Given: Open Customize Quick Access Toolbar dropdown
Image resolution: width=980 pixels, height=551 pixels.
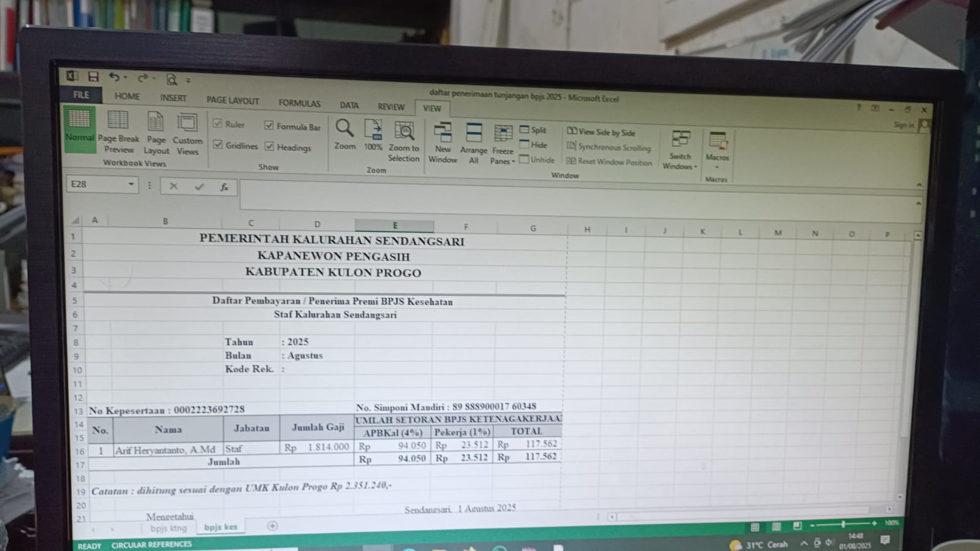Looking at the screenshot, I should [x=188, y=80].
